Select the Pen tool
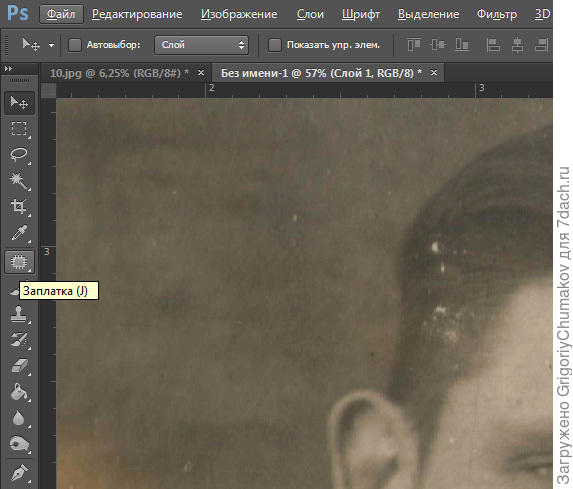Viewport: 573px width, 489px height. (x=19, y=473)
